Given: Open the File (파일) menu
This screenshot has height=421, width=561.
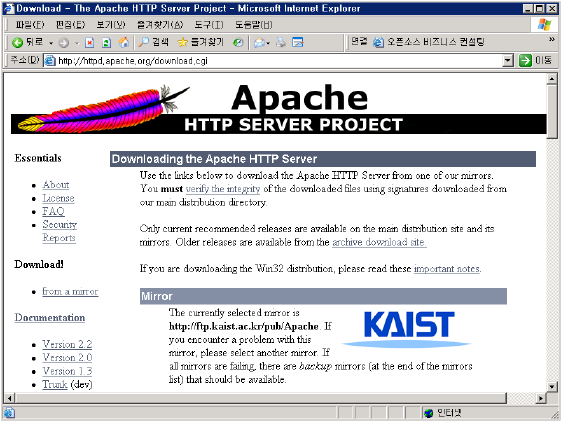Looking at the screenshot, I should click(30, 25).
